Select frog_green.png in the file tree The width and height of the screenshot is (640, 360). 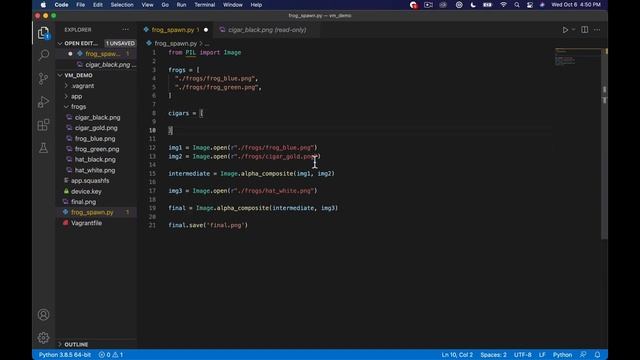[x=96, y=149]
